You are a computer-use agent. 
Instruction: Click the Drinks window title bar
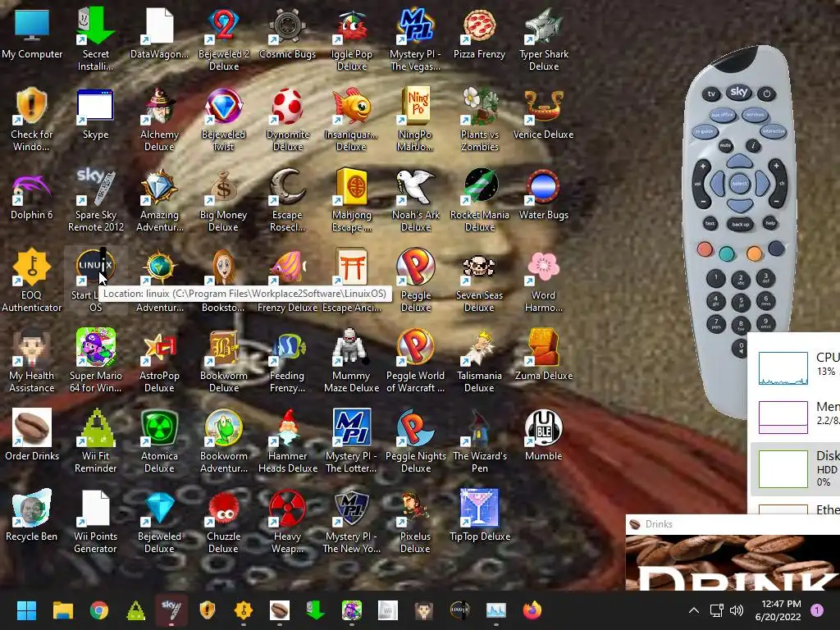733,524
